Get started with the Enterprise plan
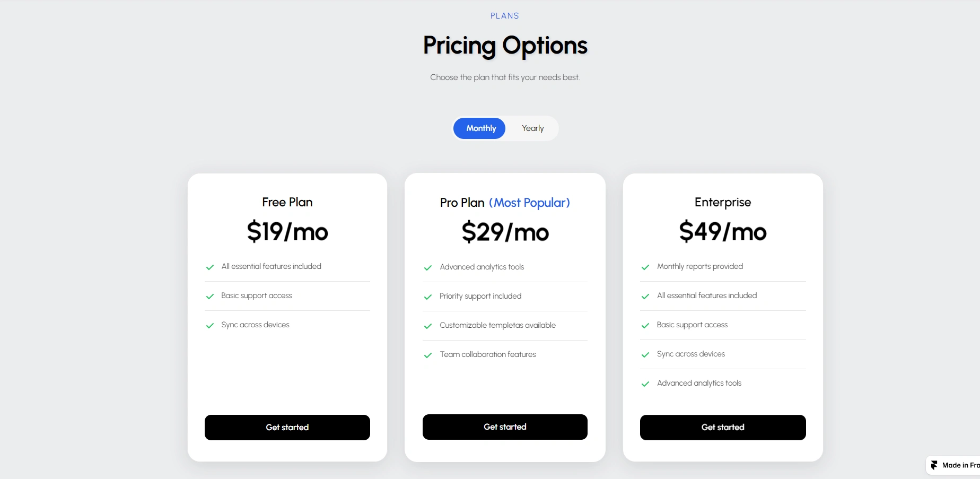The width and height of the screenshot is (980, 479). pos(723,428)
